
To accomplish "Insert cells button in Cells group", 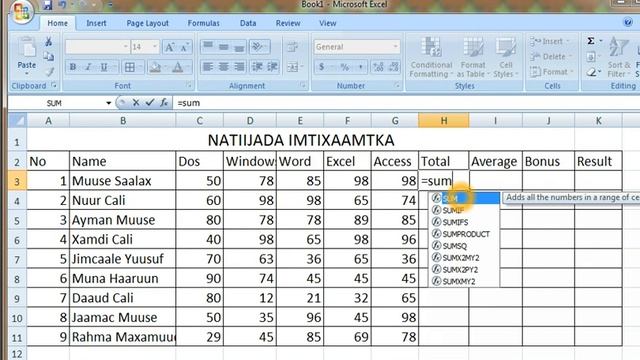I will tap(549, 42).
